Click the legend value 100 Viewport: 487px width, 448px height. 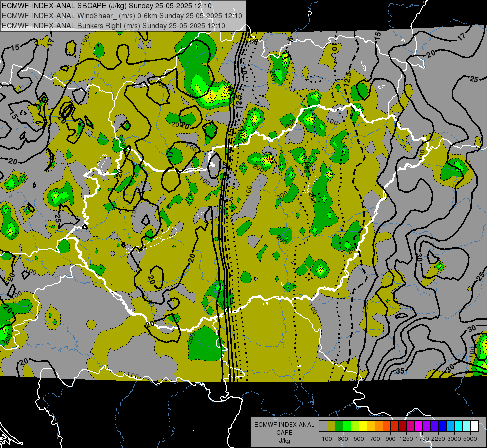tap(327, 439)
